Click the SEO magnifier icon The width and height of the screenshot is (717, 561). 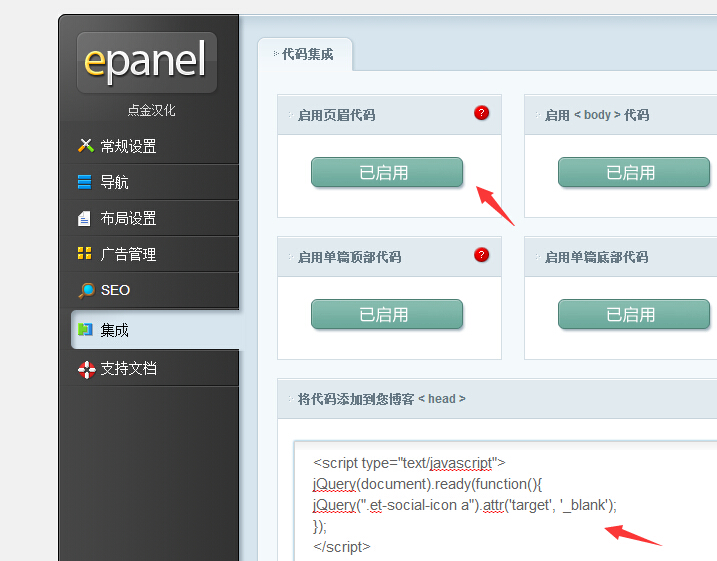coord(86,290)
